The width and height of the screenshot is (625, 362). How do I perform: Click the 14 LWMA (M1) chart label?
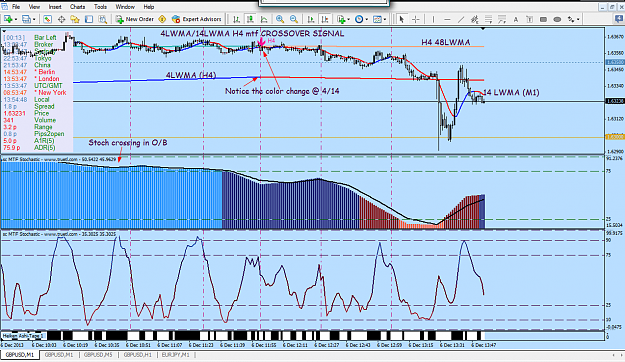[x=511, y=92]
